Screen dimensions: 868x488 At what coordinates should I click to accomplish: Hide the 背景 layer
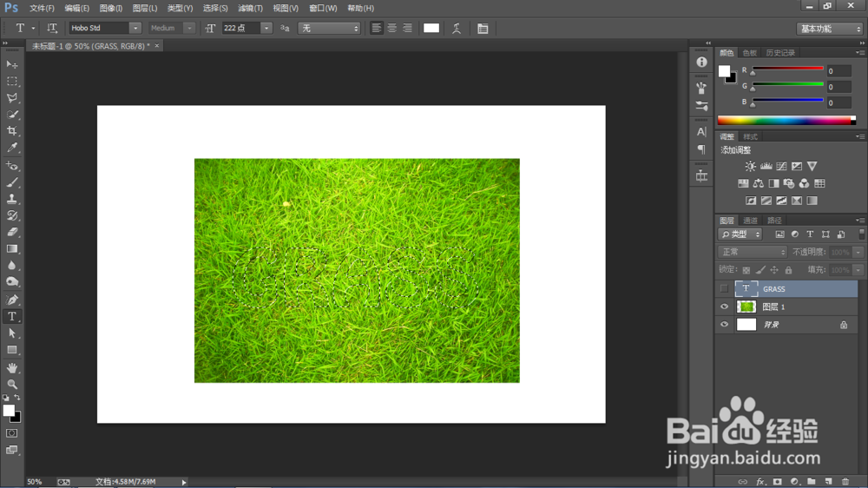click(x=724, y=325)
